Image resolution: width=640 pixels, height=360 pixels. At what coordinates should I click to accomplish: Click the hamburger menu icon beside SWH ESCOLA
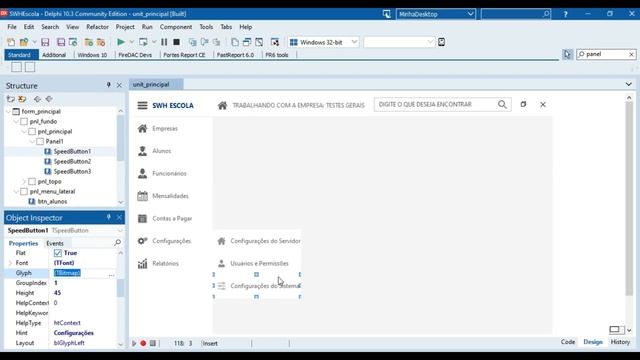(x=142, y=105)
